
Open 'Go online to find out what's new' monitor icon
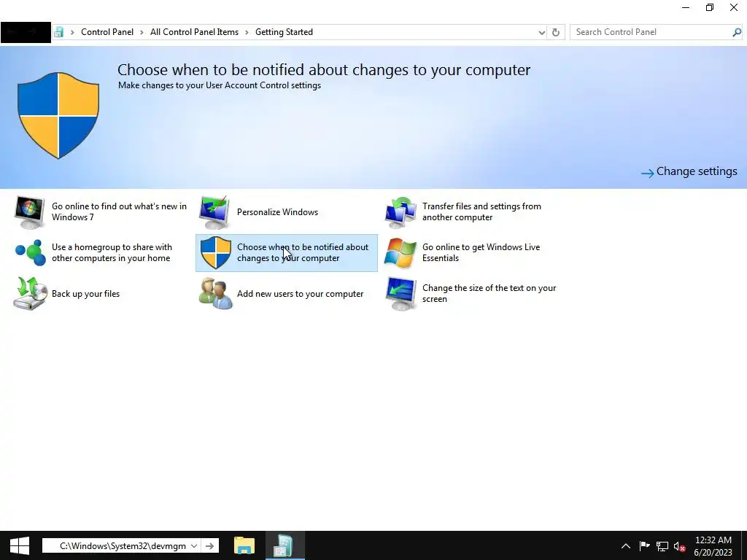[x=29, y=212]
